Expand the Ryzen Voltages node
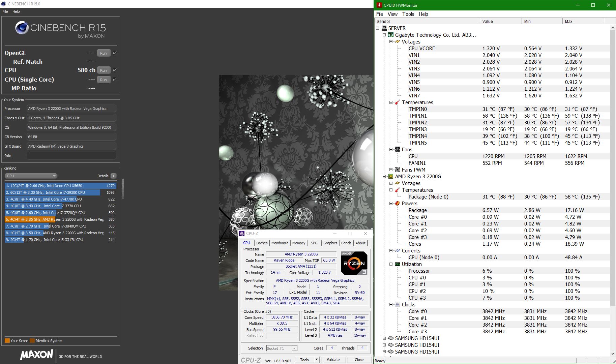Screen dimensions: 616x364 click(391, 183)
